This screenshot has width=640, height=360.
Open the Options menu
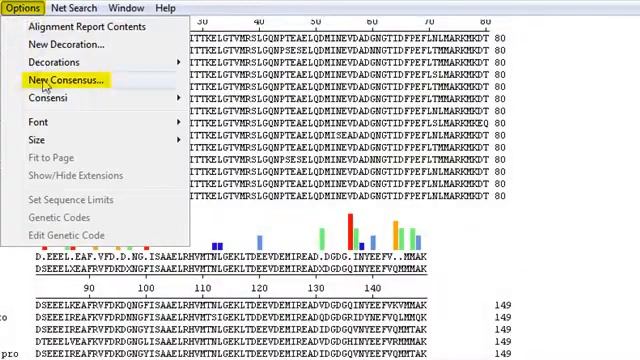pyautogui.click(x=22, y=8)
